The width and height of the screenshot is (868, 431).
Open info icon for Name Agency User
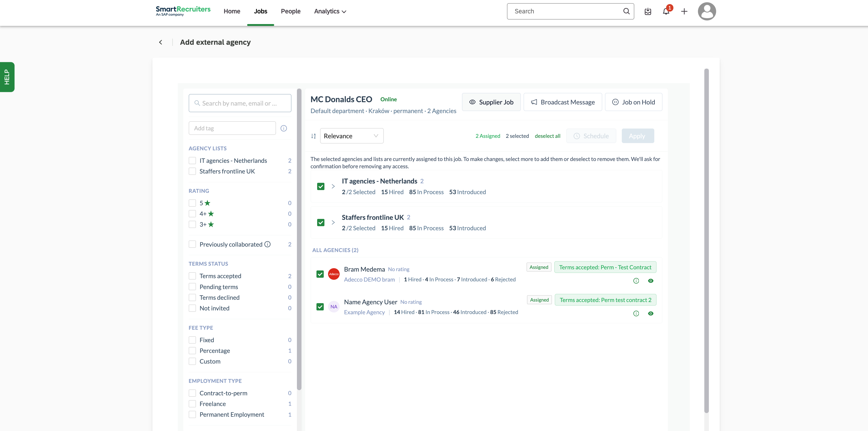coord(636,313)
